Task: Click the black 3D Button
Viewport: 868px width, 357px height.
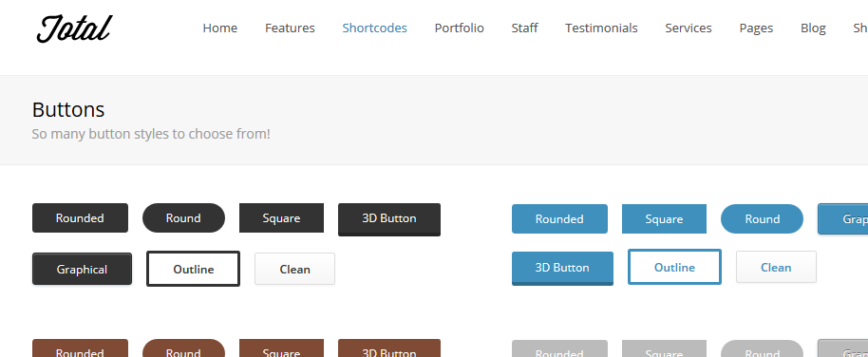Action: point(389,219)
